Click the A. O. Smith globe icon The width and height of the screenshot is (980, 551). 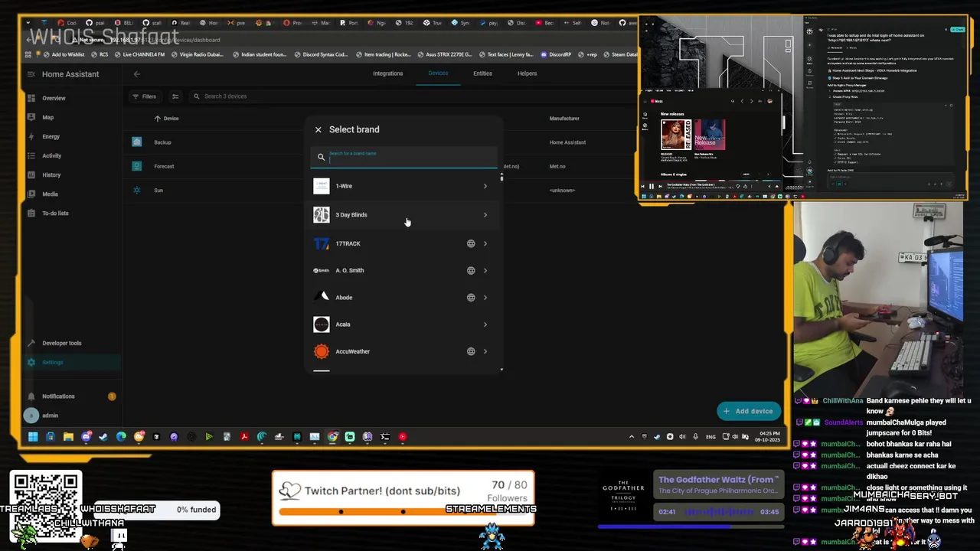(x=471, y=270)
